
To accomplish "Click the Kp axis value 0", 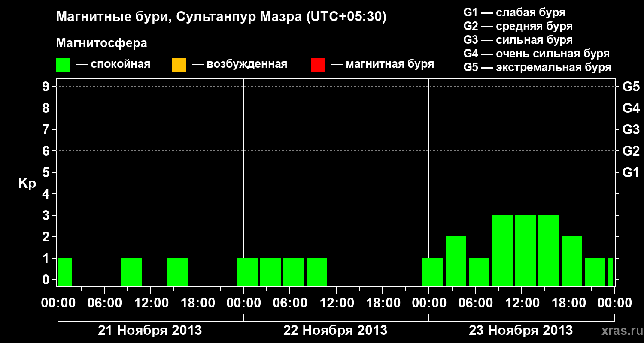I will [x=47, y=280].
